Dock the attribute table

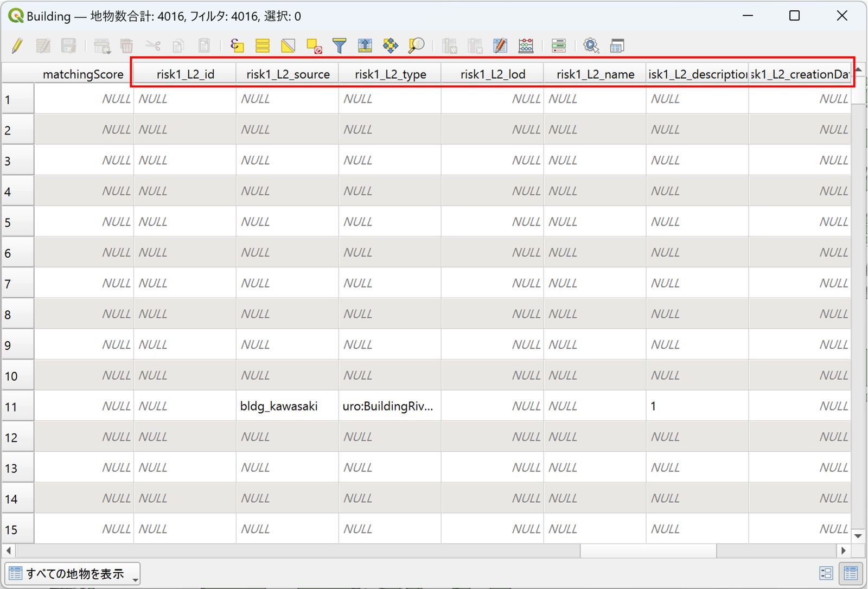coord(617,46)
